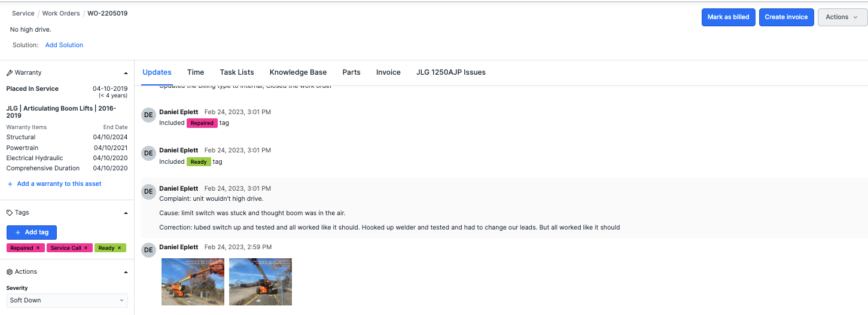Click the Add Solution link
868x315 pixels.
pyautogui.click(x=64, y=45)
